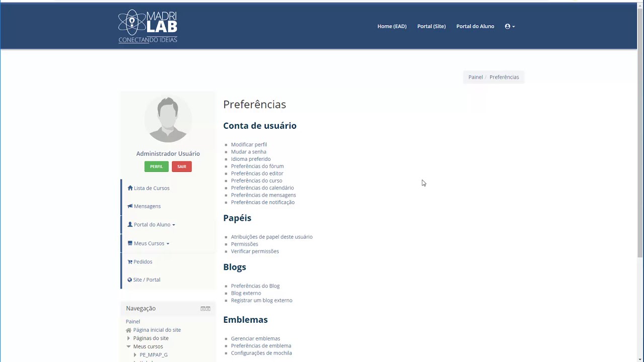Open Preferências do editor link
644x362 pixels.
point(257,173)
